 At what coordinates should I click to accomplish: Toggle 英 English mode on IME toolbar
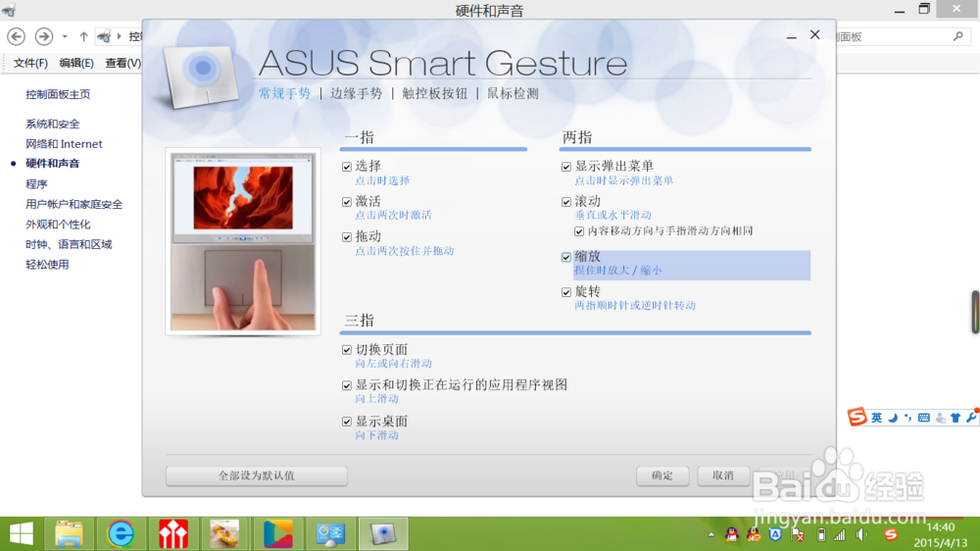click(x=877, y=418)
